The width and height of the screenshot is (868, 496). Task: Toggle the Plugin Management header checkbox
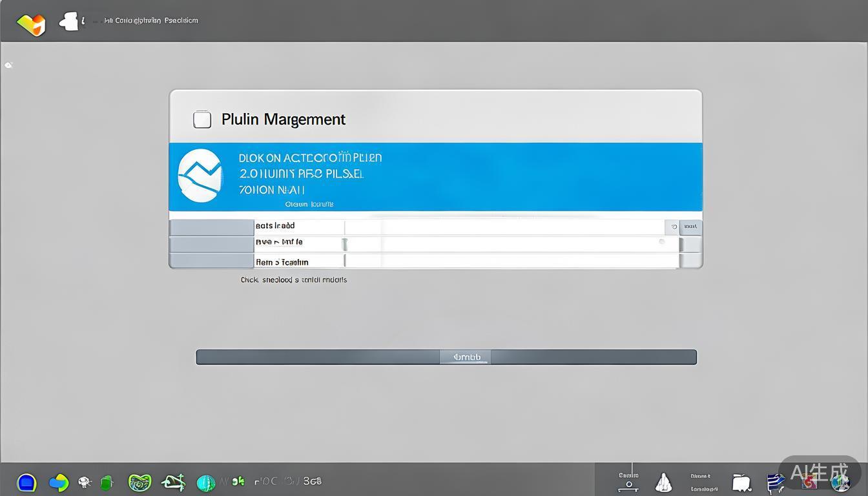click(x=202, y=119)
